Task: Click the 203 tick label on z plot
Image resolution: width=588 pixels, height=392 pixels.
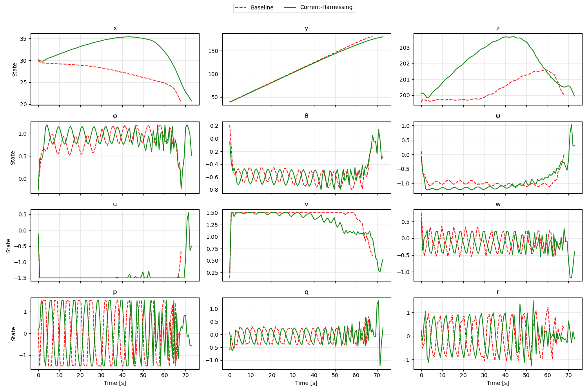Action: point(405,48)
